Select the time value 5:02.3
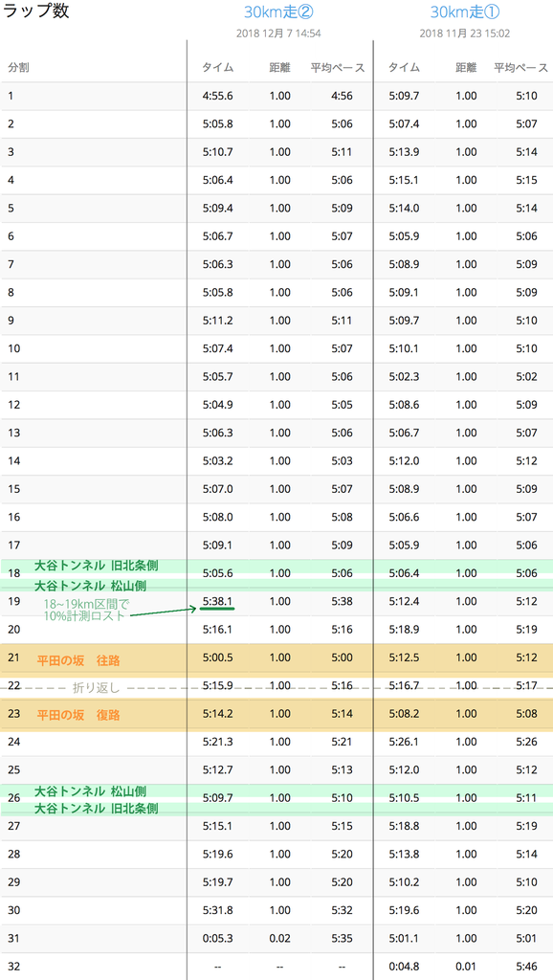This screenshot has width=553, height=980. [404, 377]
